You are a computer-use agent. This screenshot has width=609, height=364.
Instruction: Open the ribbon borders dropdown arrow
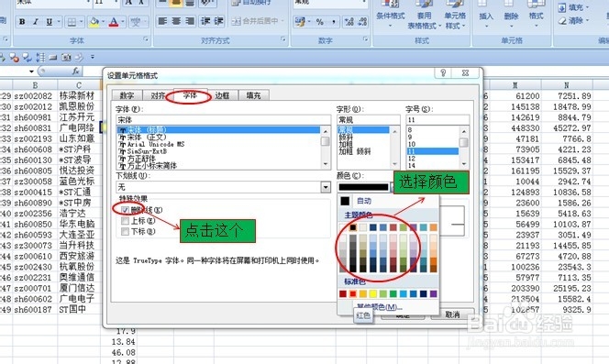pyautogui.click(x=82, y=22)
